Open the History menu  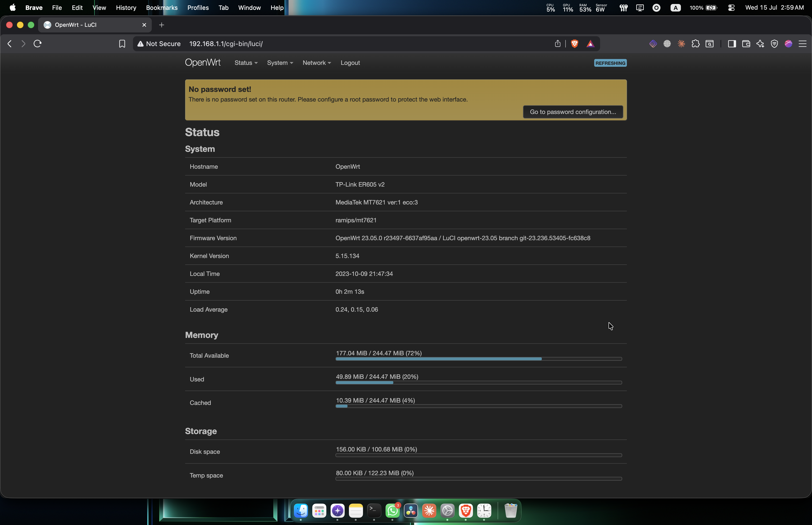pos(126,8)
